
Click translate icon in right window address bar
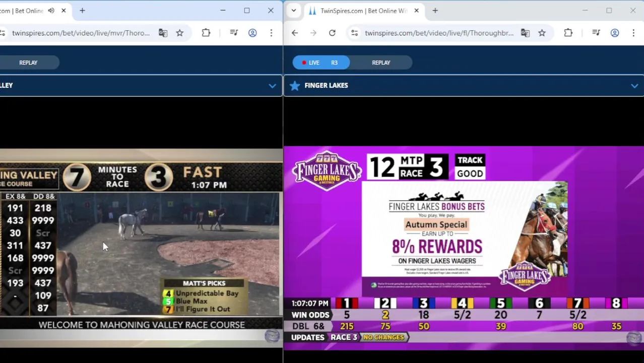(525, 33)
